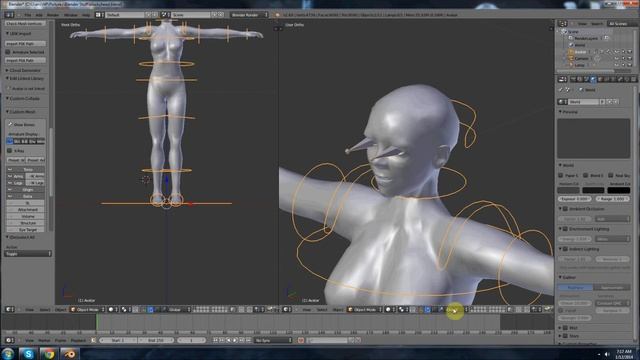Open the Global orientation dropdown in left viewport

pos(176,309)
